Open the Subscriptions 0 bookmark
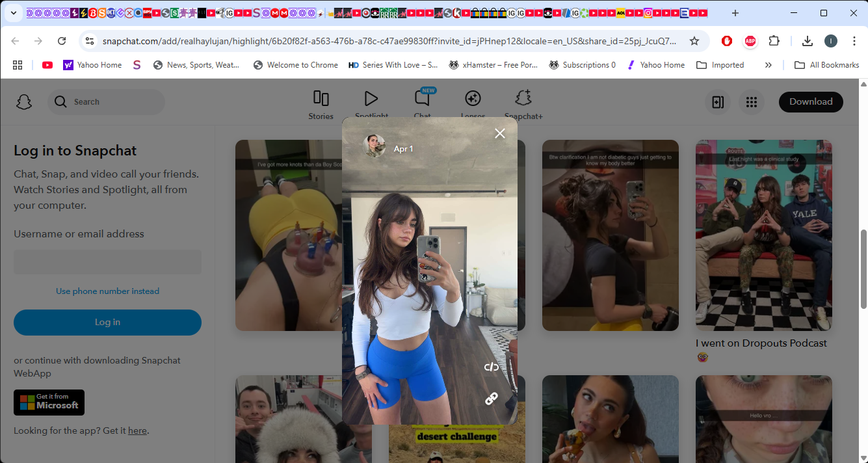 pos(583,65)
